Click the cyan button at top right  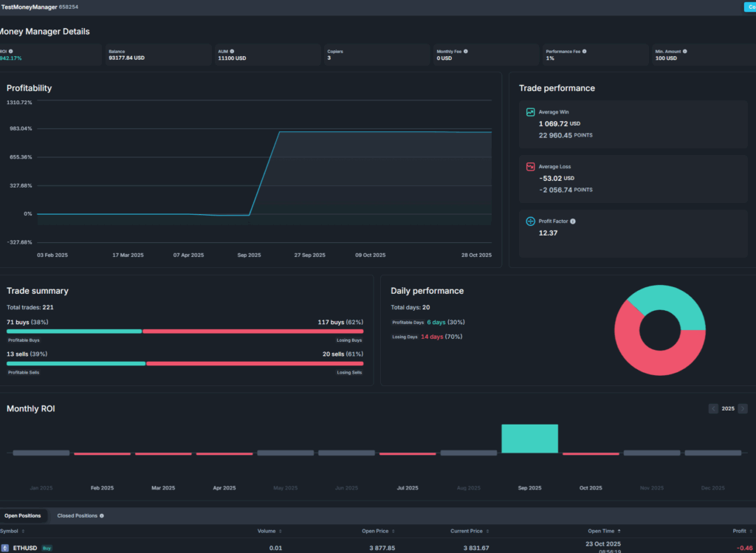pyautogui.click(x=749, y=7)
